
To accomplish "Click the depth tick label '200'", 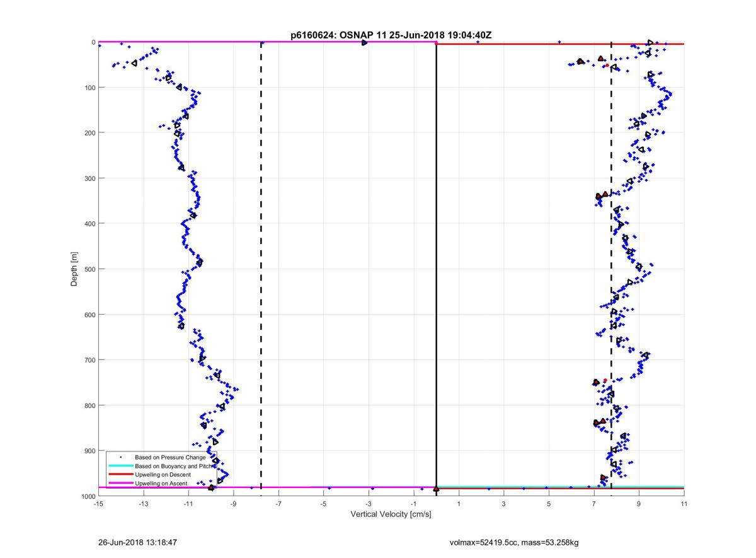I will pos(89,132).
